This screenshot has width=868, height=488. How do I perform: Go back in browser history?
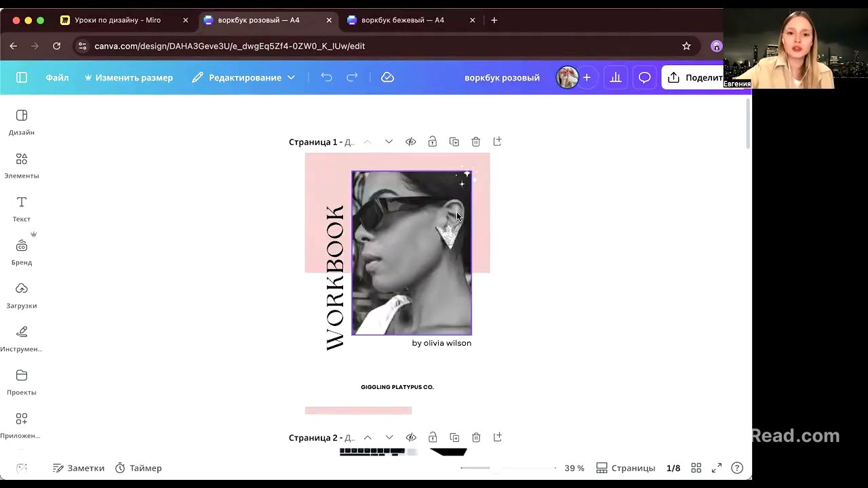14,46
